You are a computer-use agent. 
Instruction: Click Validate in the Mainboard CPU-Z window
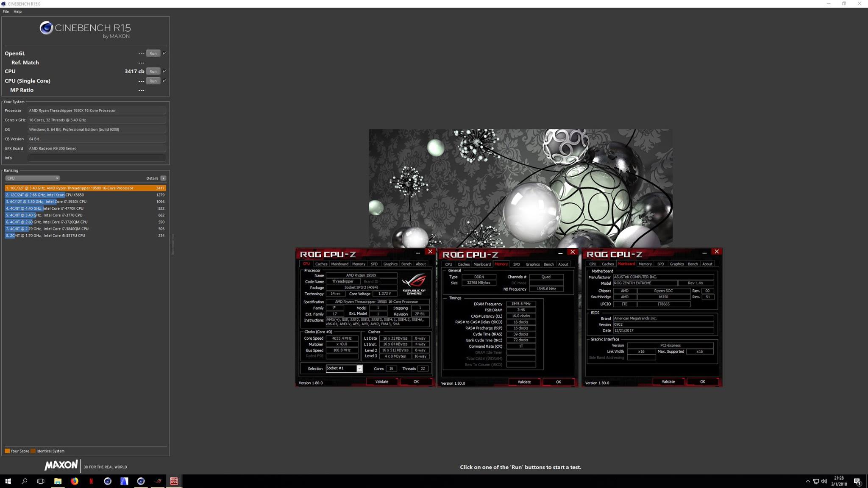[668, 382]
